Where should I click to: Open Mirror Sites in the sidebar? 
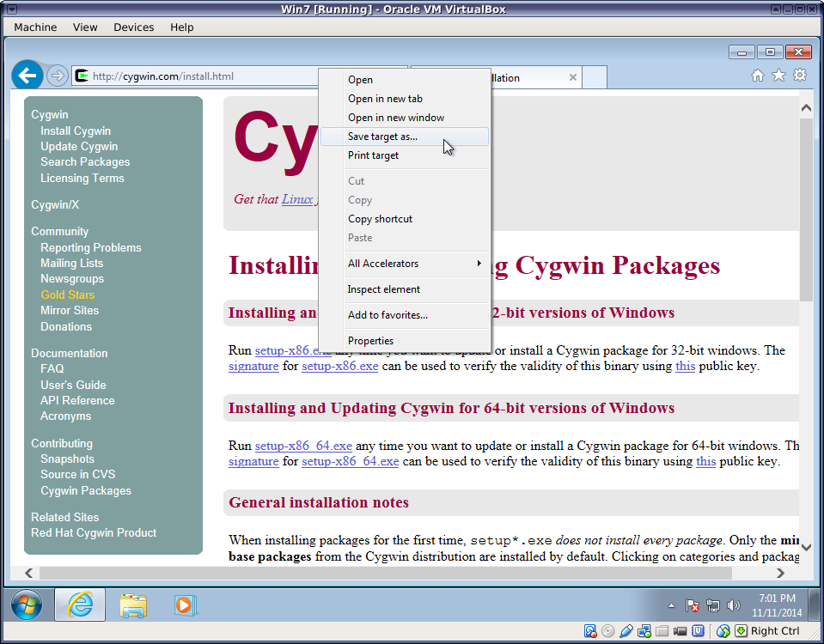(70, 311)
